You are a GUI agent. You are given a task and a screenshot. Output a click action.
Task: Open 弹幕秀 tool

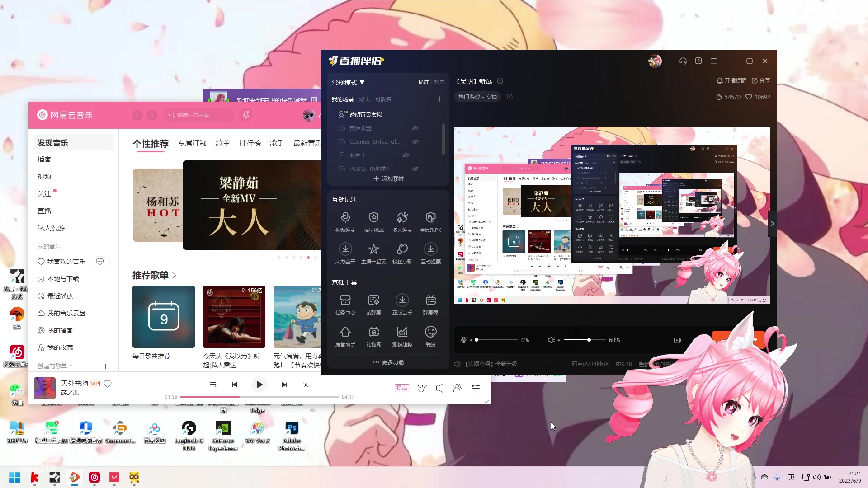(x=430, y=305)
